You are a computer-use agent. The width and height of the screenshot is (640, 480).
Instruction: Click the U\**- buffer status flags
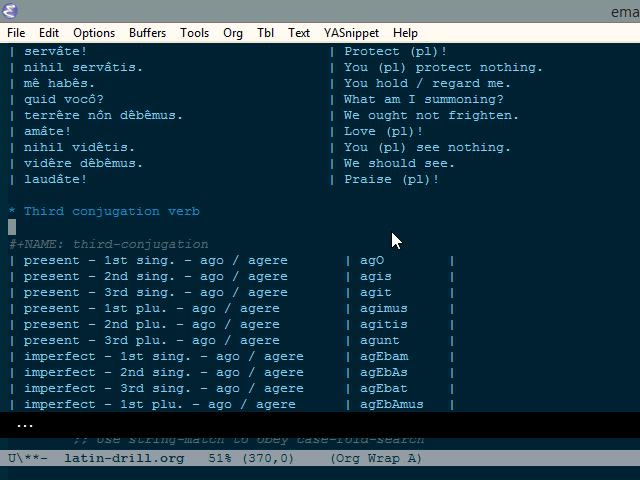click(28, 458)
